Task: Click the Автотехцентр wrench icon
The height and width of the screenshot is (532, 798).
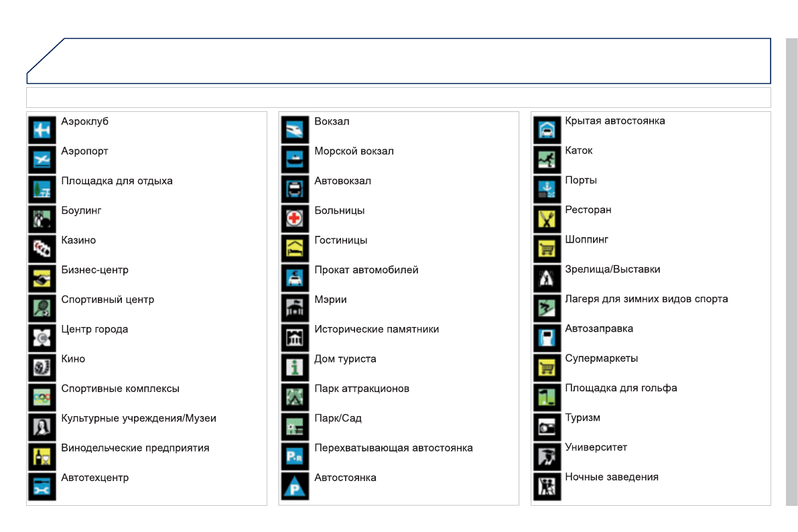Action: (x=42, y=486)
